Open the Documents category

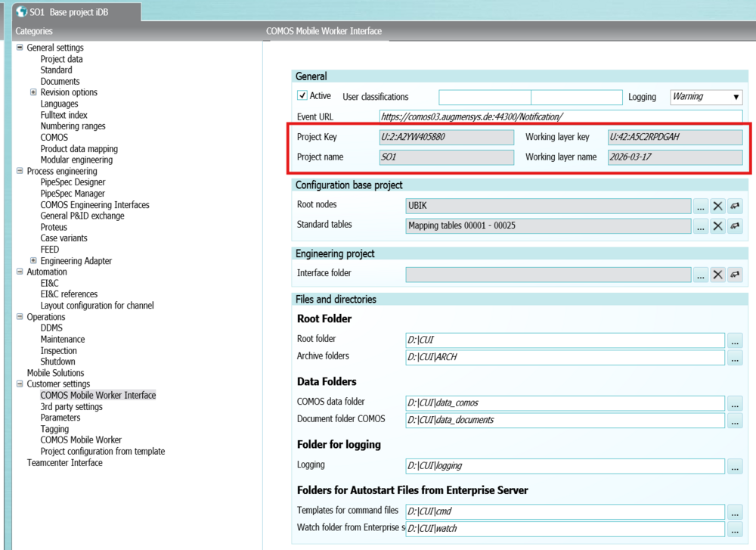60,81
